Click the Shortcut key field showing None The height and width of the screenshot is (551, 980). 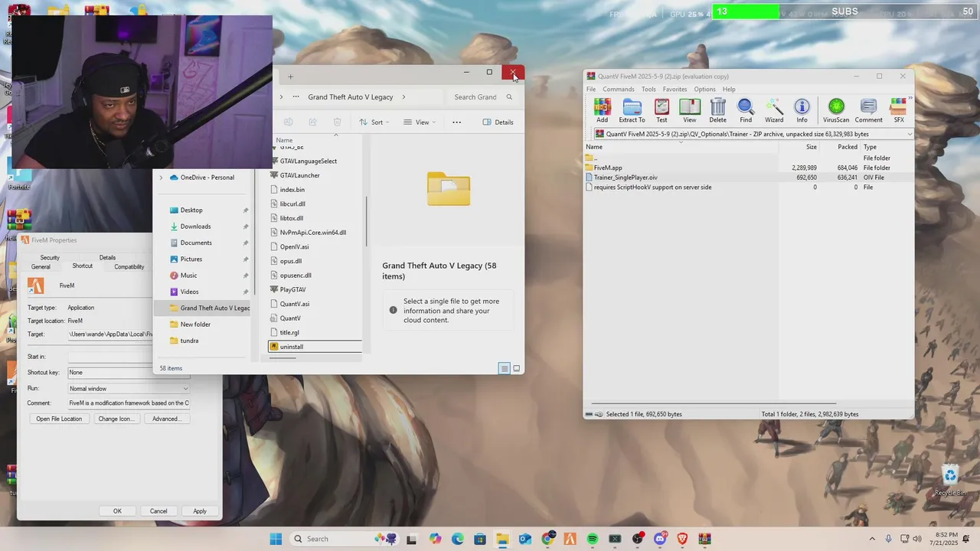pyautogui.click(x=129, y=373)
